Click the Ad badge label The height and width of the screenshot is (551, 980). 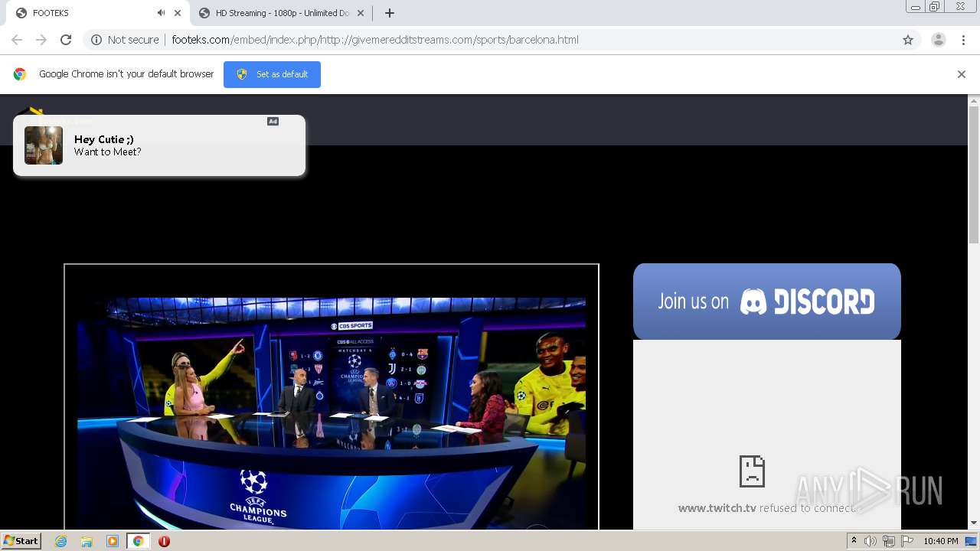(273, 122)
